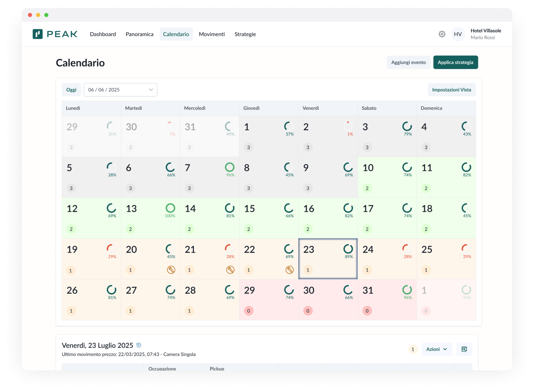Click the wrench icon on day 20
The image size is (534, 392).
click(171, 270)
